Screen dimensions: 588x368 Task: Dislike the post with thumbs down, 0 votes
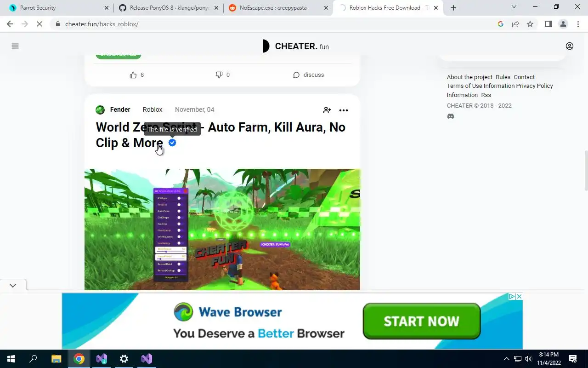point(223,75)
